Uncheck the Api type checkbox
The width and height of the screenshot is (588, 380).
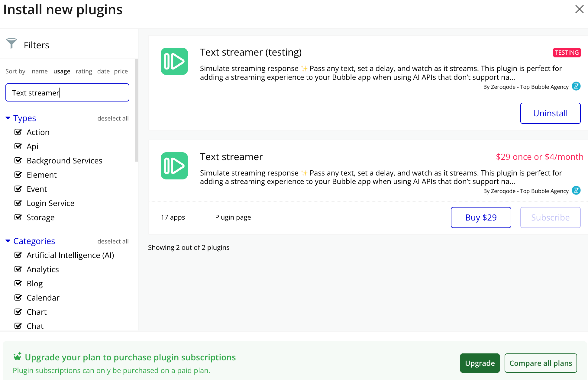click(x=18, y=146)
